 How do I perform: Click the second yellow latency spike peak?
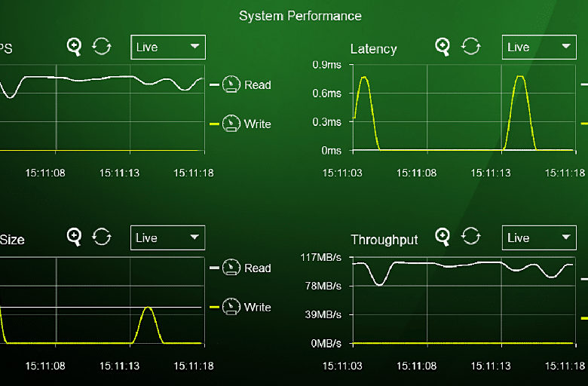pos(519,77)
